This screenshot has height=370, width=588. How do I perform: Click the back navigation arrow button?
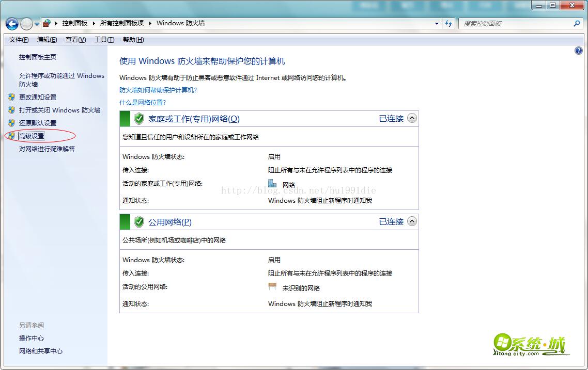pos(12,24)
